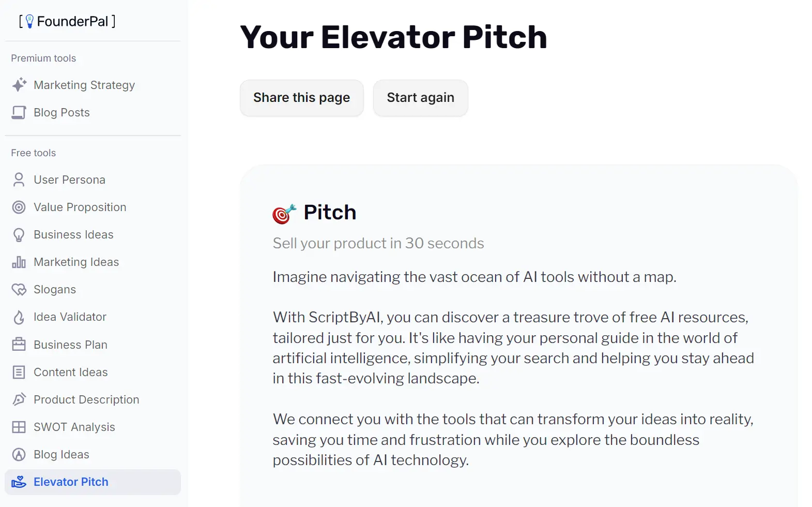812x507 pixels.
Task: Click the Value Proposition target icon
Action: [19, 207]
